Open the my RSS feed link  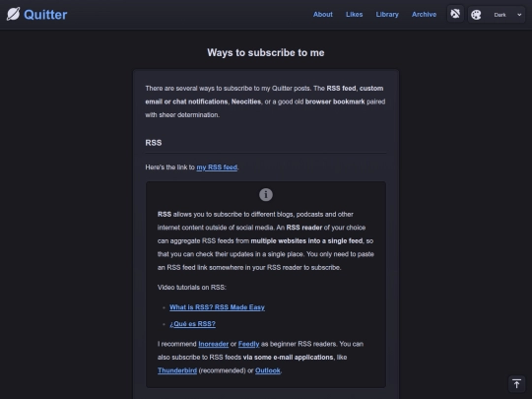tap(217, 167)
